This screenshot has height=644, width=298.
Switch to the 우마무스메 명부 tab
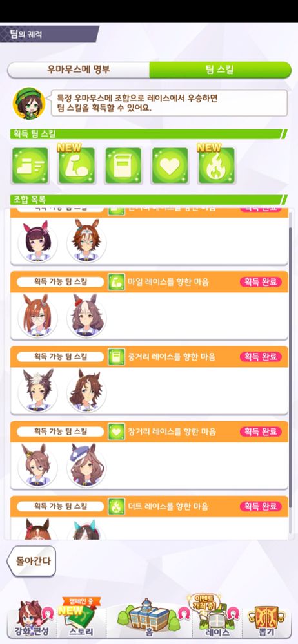(x=79, y=70)
